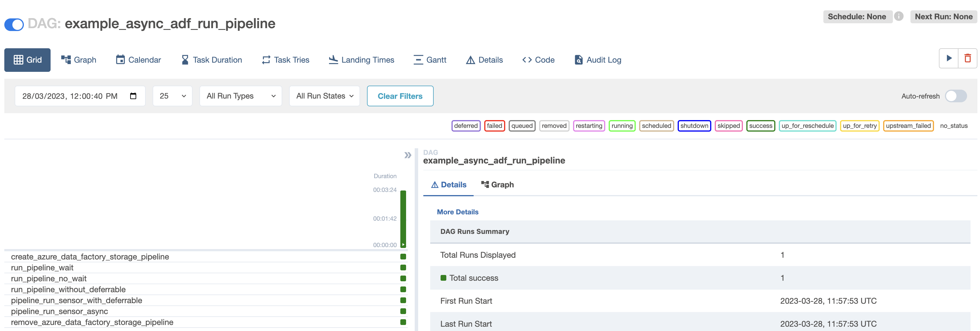Open the Audit Log view
980x331 pixels.
pos(598,60)
